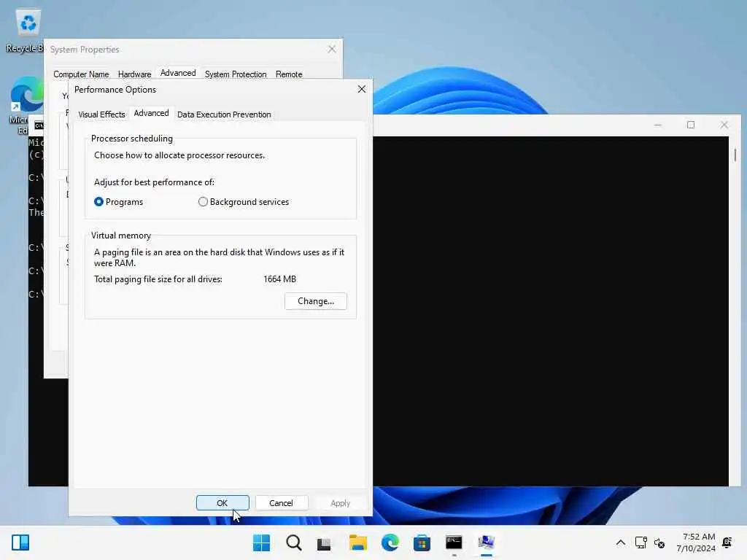
Task: Open taskbar Search
Action: click(x=293, y=542)
